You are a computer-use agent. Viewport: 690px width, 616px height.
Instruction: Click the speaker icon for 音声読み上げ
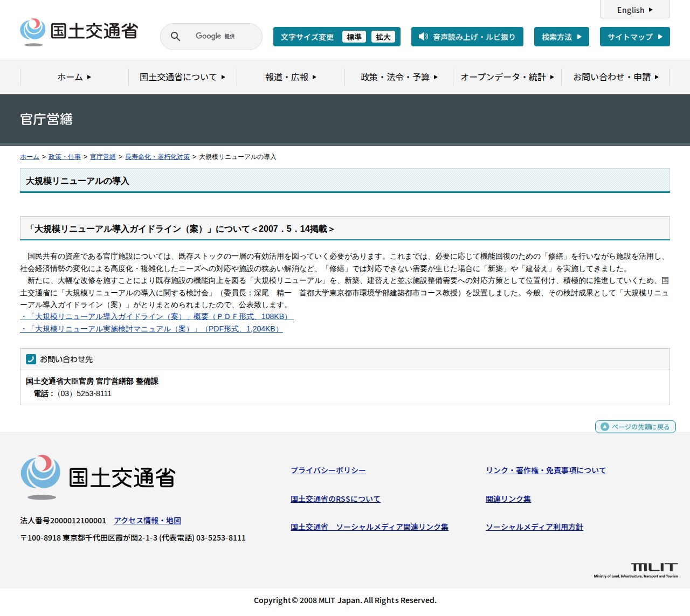click(423, 37)
